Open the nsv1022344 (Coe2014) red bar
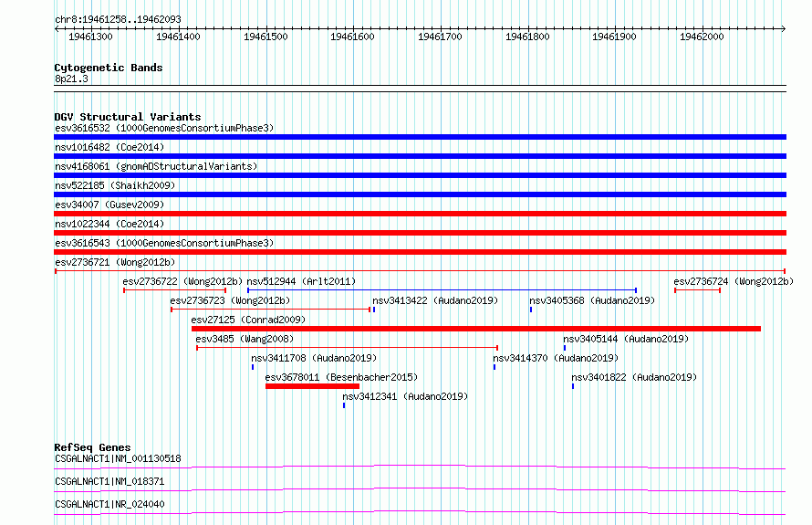This screenshot has width=812, height=525. [420, 233]
